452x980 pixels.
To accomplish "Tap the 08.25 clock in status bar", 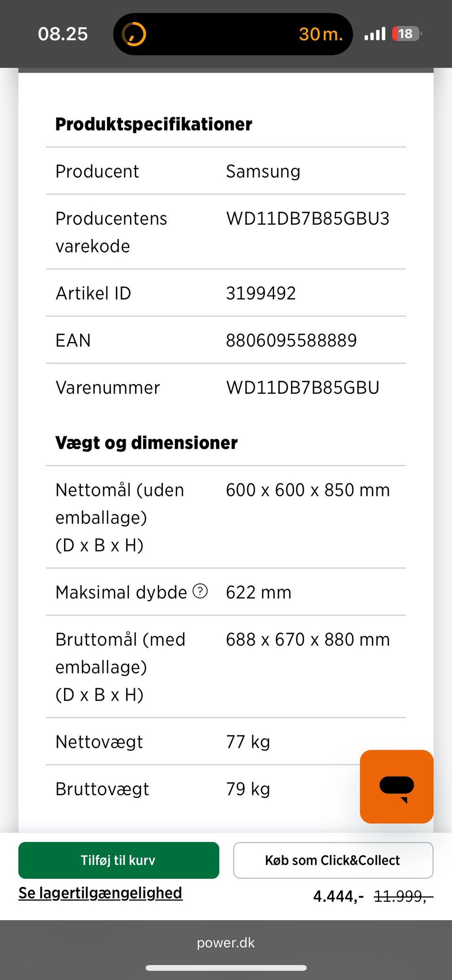I will [x=63, y=34].
